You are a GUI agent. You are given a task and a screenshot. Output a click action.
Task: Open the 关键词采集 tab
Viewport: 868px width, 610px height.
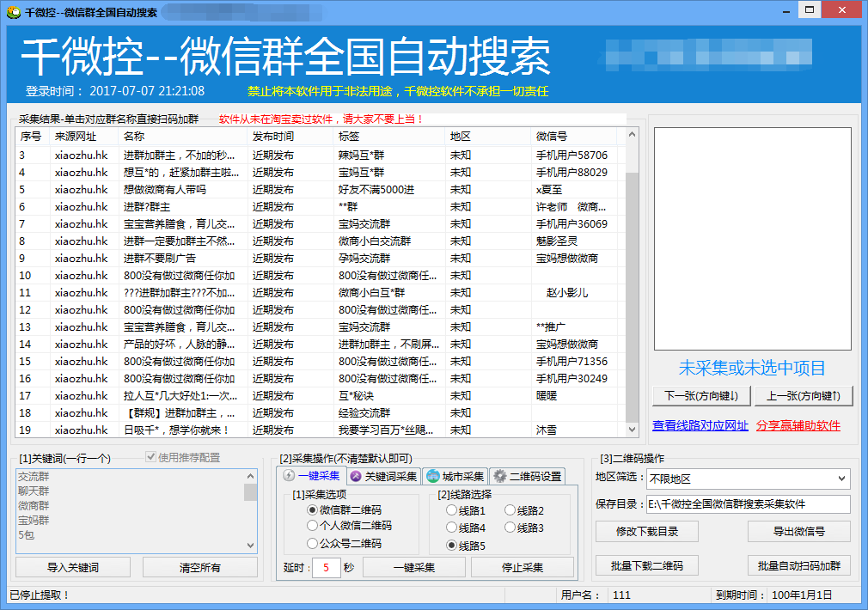point(384,476)
